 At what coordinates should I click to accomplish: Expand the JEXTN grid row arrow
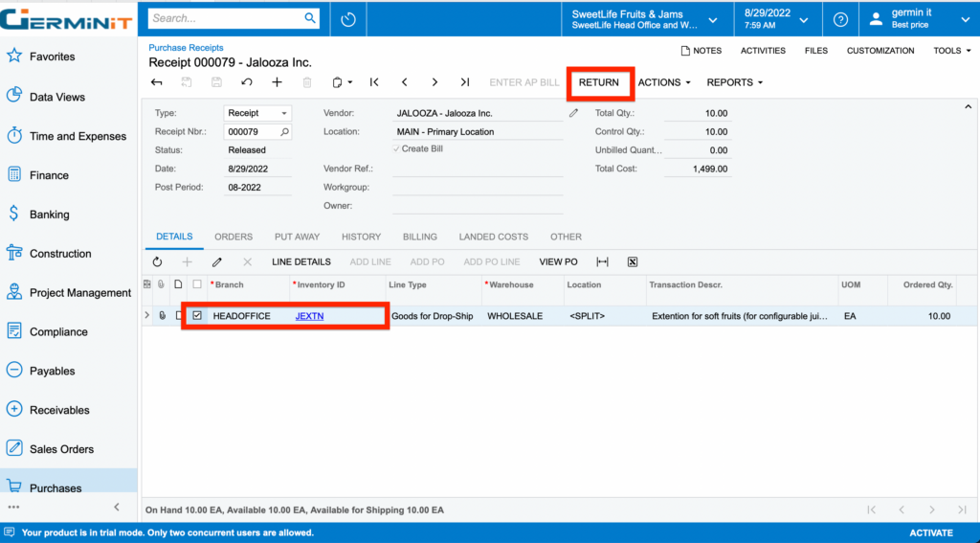click(x=146, y=316)
